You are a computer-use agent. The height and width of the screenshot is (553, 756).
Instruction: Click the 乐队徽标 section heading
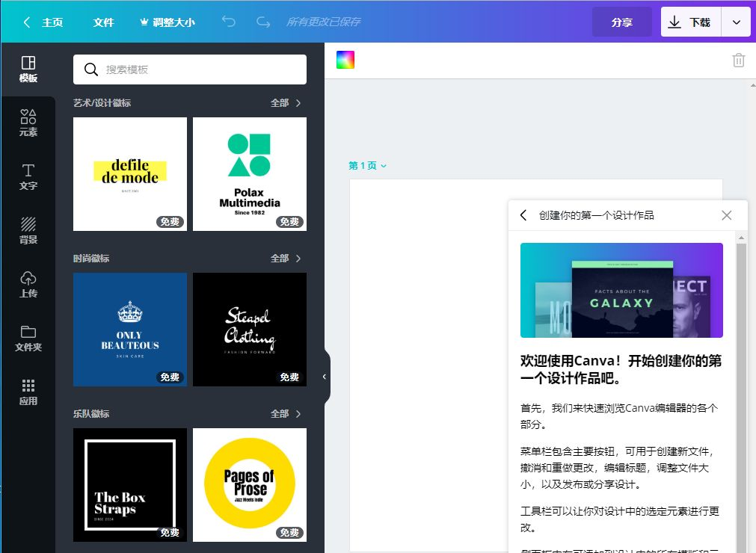[91, 414]
